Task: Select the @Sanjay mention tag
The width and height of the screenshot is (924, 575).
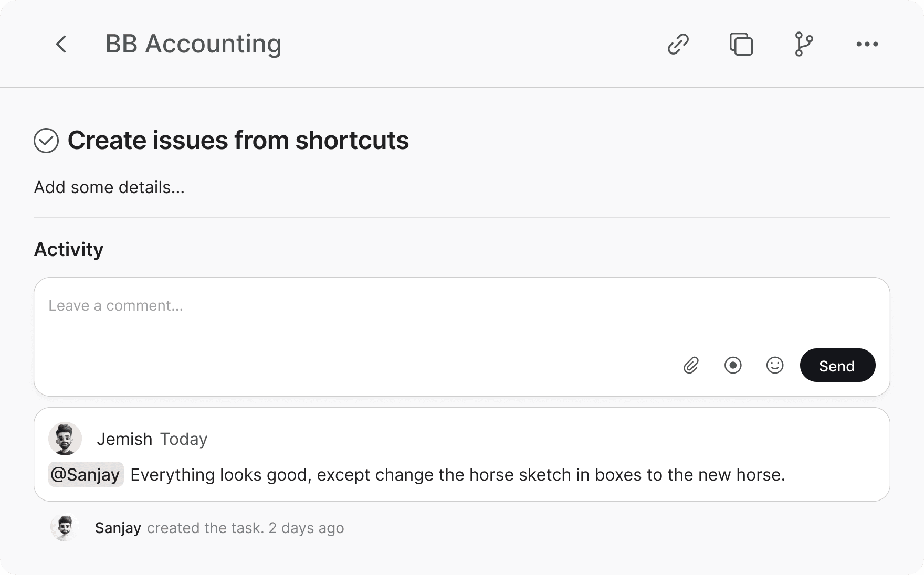Action: (86, 474)
